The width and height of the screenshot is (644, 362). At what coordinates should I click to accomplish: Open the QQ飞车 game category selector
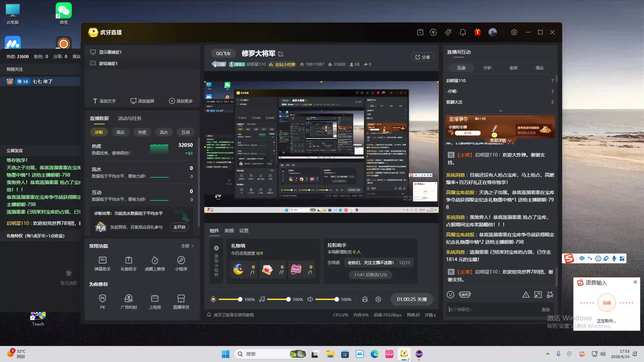point(223,54)
